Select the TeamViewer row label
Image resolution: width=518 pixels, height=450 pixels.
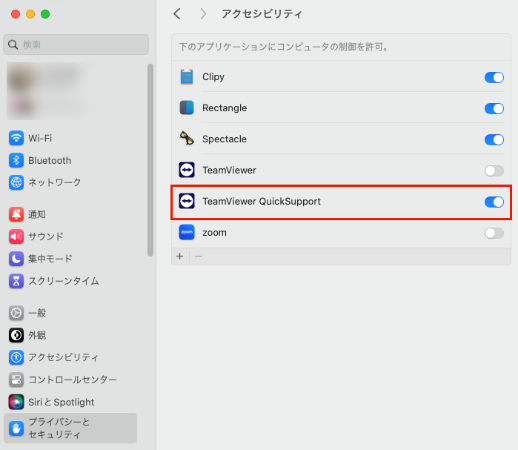(229, 170)
